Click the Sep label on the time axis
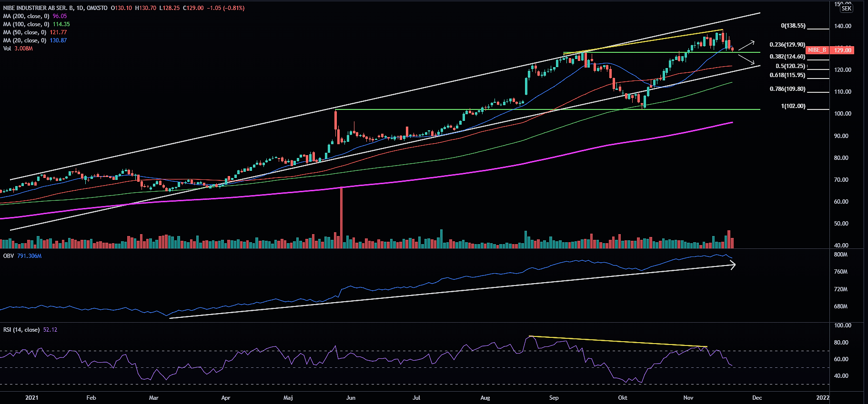 554,398
